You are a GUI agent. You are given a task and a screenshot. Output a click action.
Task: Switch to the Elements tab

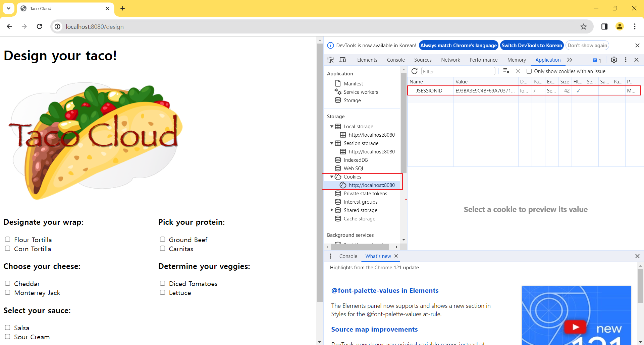point(367,60)
